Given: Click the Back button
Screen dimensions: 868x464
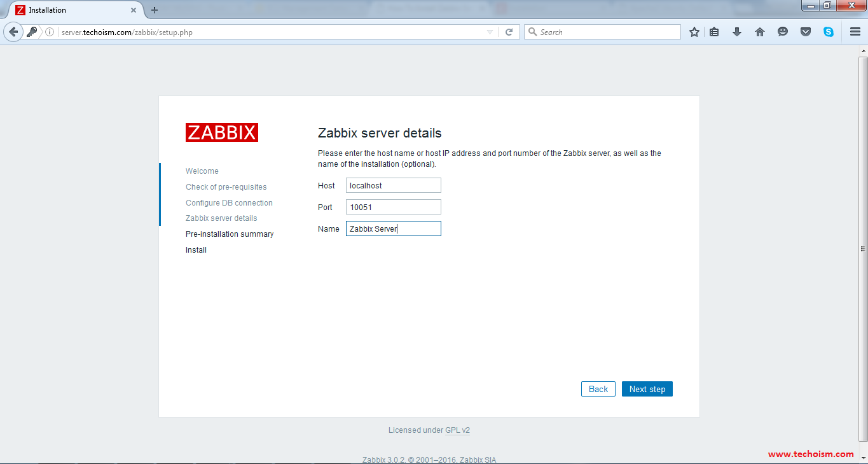Looking at the screenshot, I should 598,389.
